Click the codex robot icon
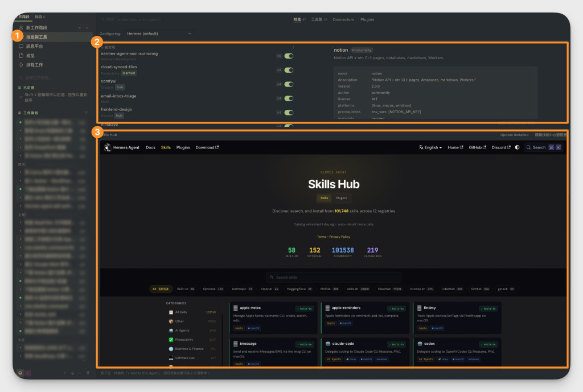The image size is (583, 392). pos(420,343)
